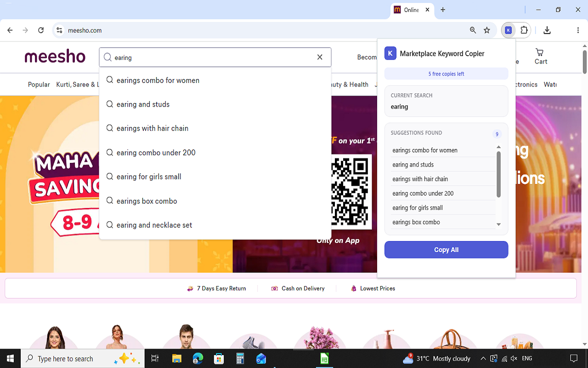Screen dimensions: 588x368
Task: Clear the search box with X icon
Action: [320, 57]
